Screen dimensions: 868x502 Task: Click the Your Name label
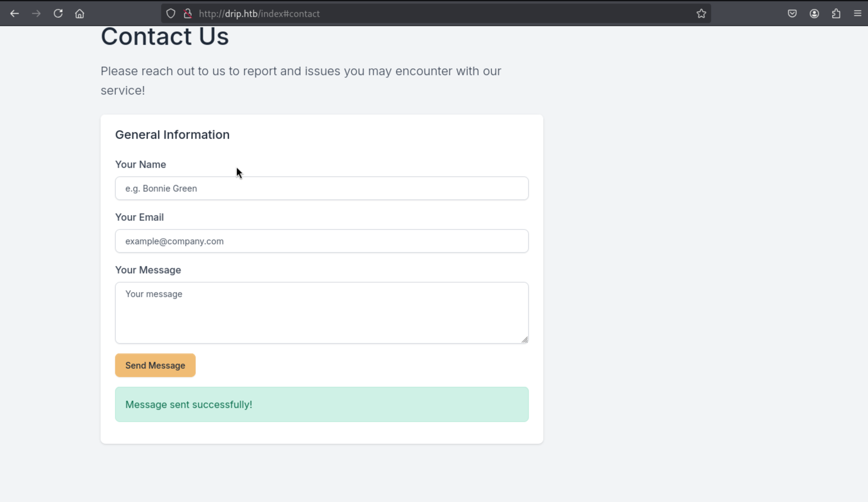pyautogui.click(x=141, y=165)
